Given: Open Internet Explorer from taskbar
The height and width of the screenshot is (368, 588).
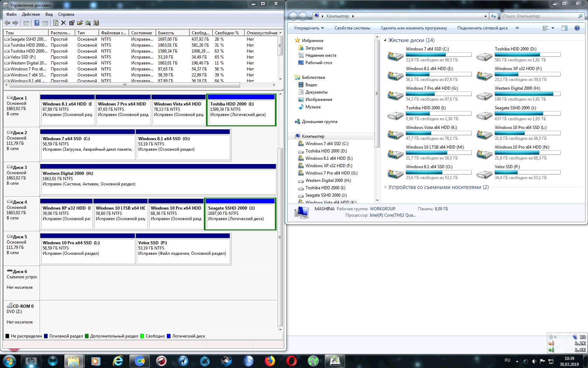Looking at the screenshot, I should coord(118,361).
